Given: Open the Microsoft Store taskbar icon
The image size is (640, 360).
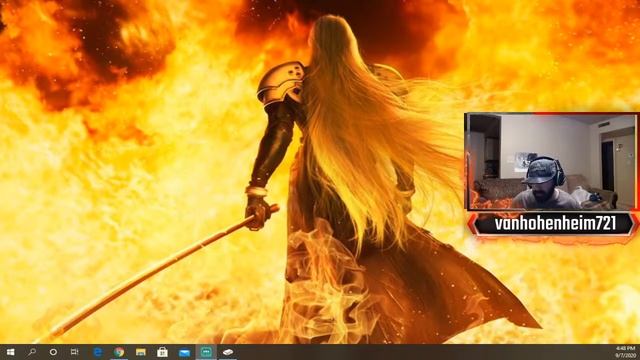Looking at the screenshot, I should (162, 352).
